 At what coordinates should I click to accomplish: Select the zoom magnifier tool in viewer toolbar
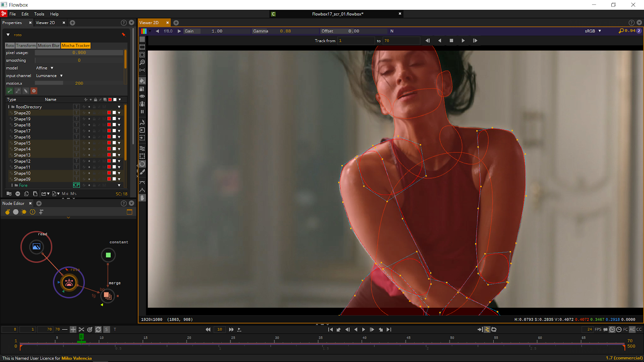point(142,62)
